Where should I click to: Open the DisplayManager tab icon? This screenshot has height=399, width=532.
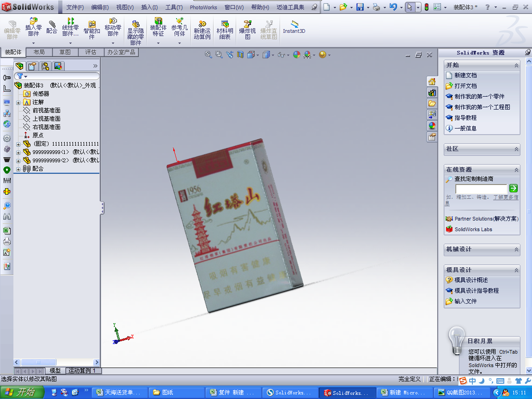click(x=58, y=66)
